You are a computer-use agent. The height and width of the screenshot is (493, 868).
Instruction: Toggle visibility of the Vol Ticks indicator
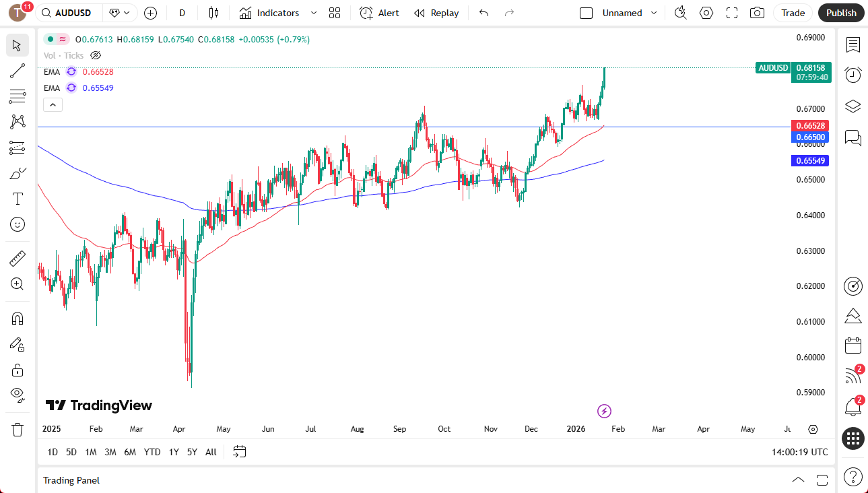[95, 55]
